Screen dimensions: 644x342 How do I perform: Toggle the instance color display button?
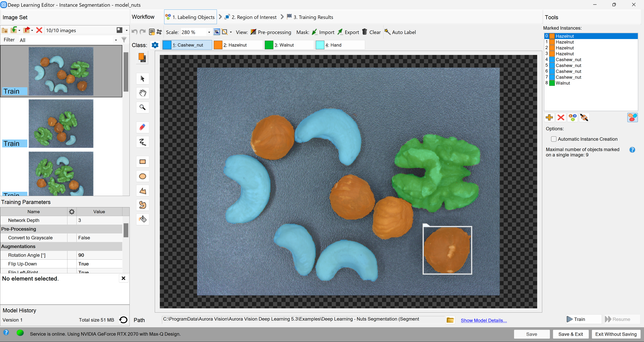(x=632, y=117)
